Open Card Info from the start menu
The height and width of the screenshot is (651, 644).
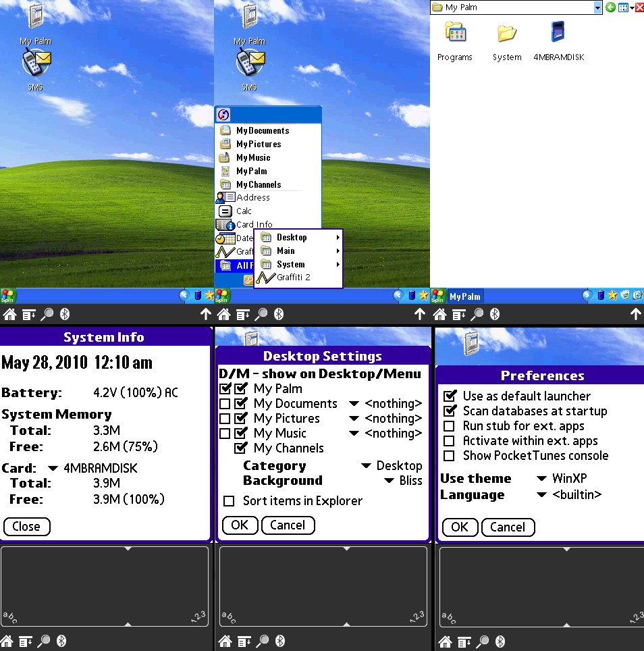pyautogui.click(x=268, y=224)
